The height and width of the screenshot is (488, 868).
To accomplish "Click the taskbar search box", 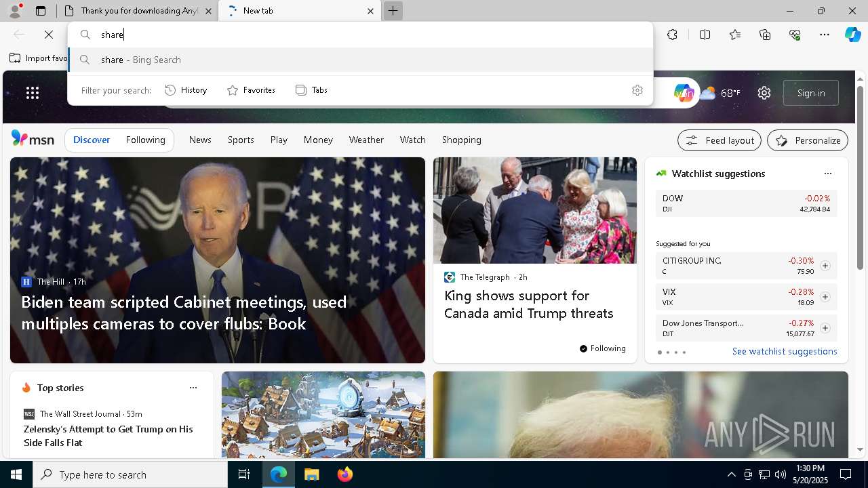I will pyautogui.click(x=130, y=474).
